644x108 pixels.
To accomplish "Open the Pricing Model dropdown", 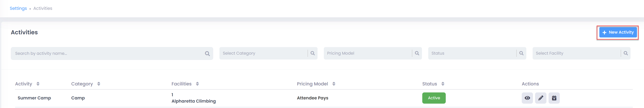I will [368, 53].
